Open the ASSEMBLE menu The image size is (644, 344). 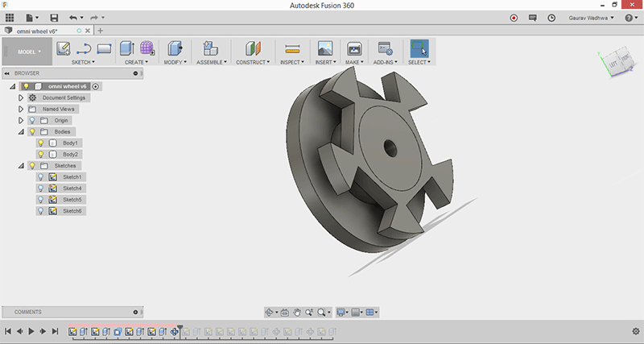click(212, 62)
